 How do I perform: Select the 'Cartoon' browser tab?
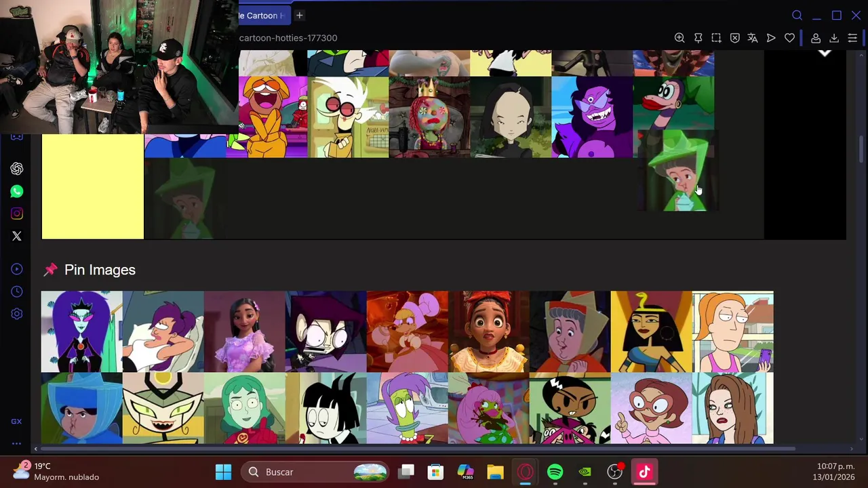click(x=263, y=15)
